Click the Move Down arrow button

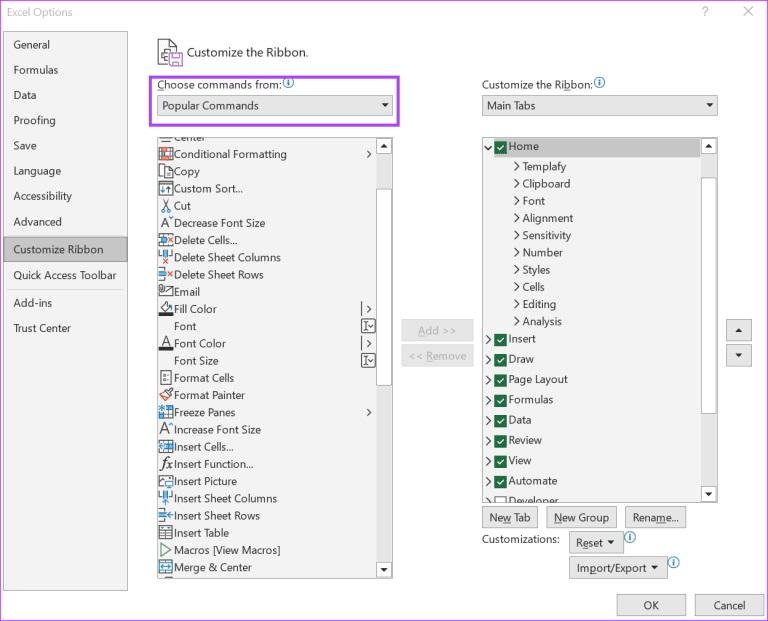[x=739, y=356]
